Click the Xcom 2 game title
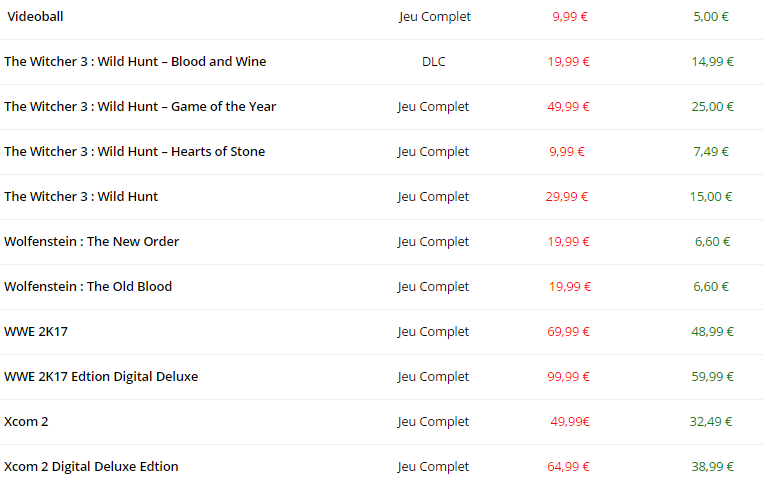Screen dimensions: 763x483 pos(26,421)
